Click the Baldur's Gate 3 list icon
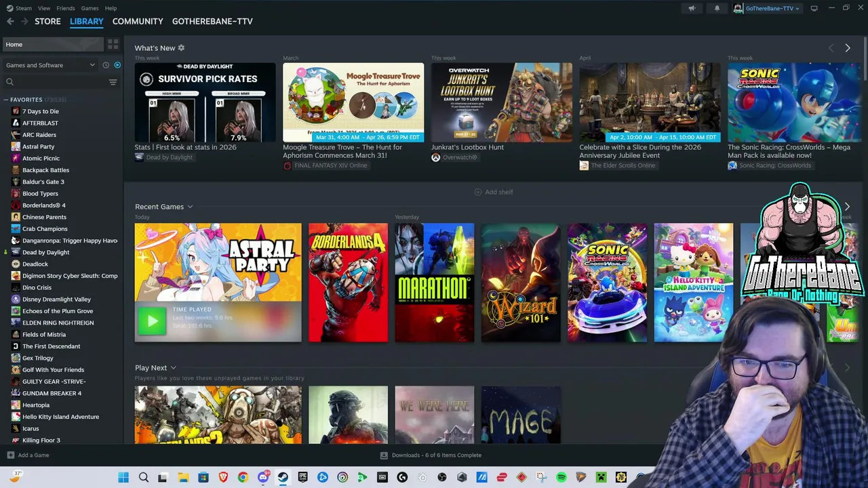This screenshot has width=868, height=488. [x=16, y=182]
